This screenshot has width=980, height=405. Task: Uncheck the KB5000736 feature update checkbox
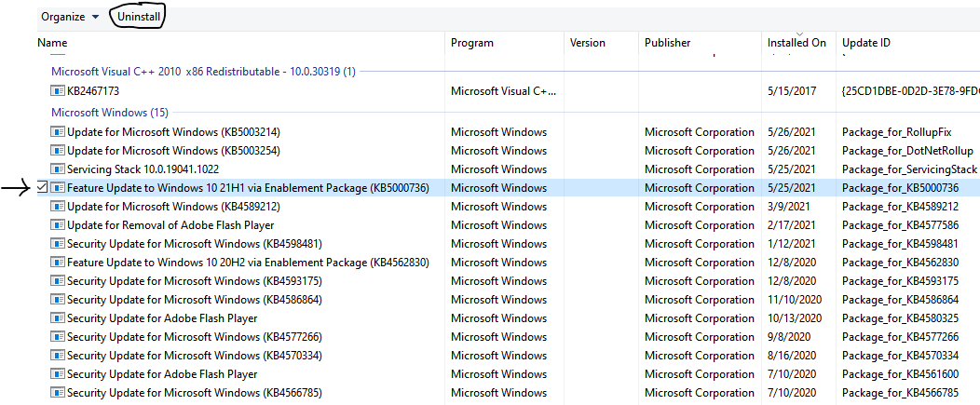[x=42, y=187]
